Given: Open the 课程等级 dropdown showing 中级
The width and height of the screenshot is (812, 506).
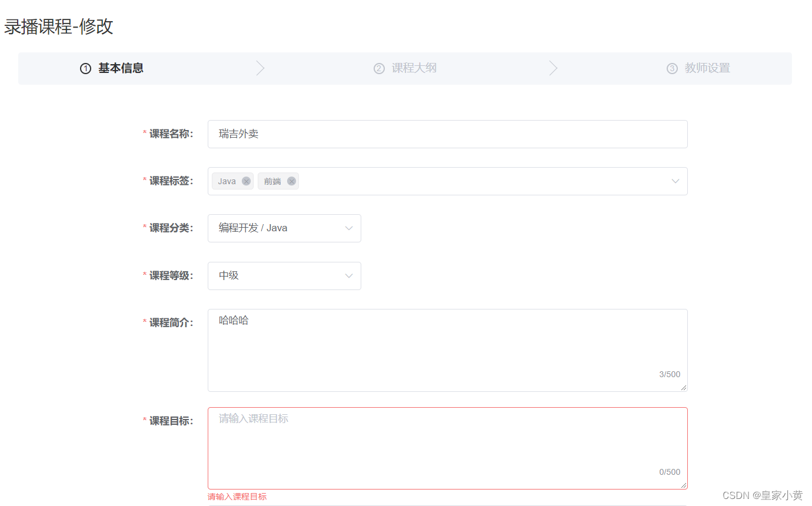Looking at the screenshot, I should 284,276.
